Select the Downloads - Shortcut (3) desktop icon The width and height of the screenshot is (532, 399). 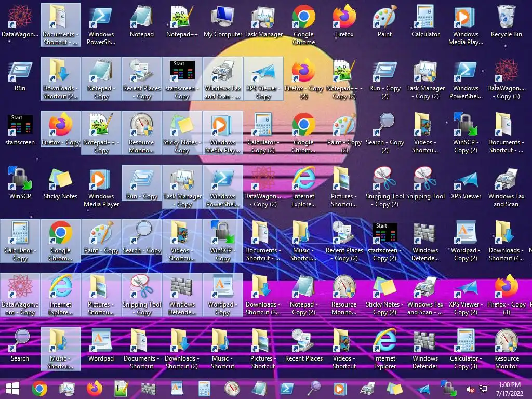pyautogui.click(x=263, y=296)
